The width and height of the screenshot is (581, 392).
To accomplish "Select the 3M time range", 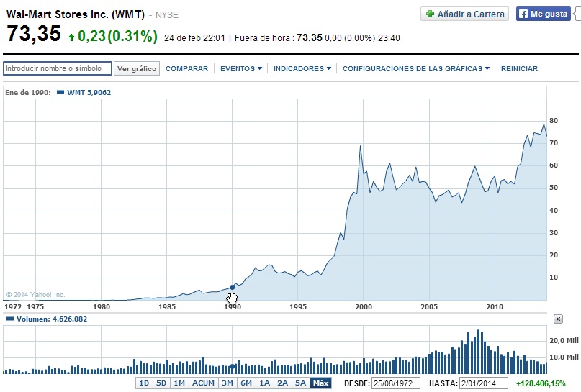I will 227,383.
